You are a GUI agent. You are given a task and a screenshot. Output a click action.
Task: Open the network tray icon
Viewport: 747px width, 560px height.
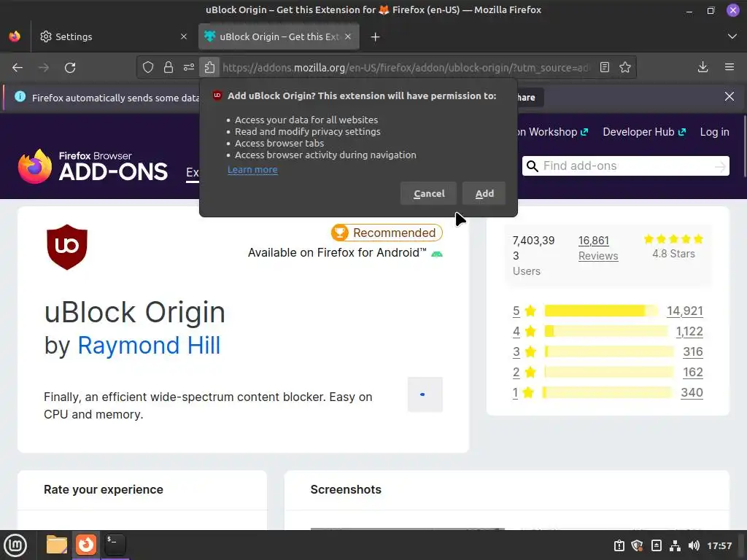pyautogui.click(x=675, y=545)
